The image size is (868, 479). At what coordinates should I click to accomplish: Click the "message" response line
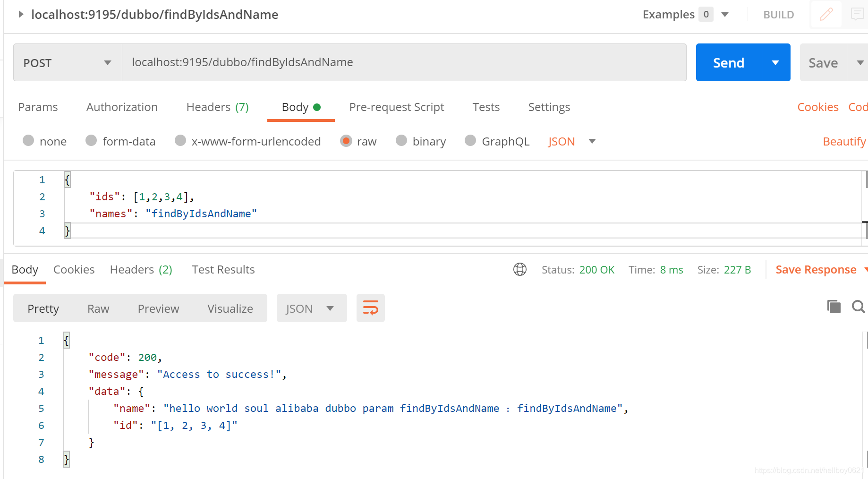click(x=187, y=374)
